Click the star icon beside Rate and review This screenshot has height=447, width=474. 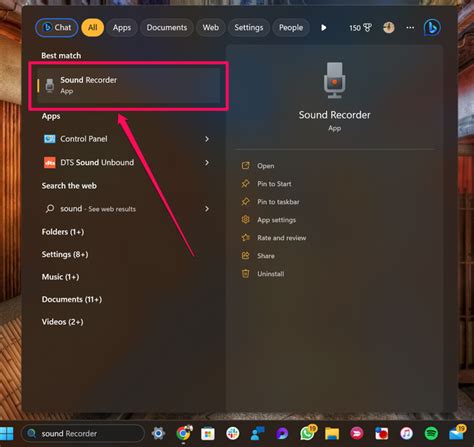(246, 238)
